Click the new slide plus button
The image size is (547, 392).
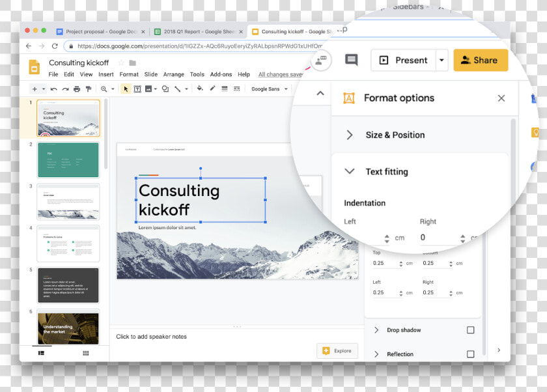tap(35, 89)
